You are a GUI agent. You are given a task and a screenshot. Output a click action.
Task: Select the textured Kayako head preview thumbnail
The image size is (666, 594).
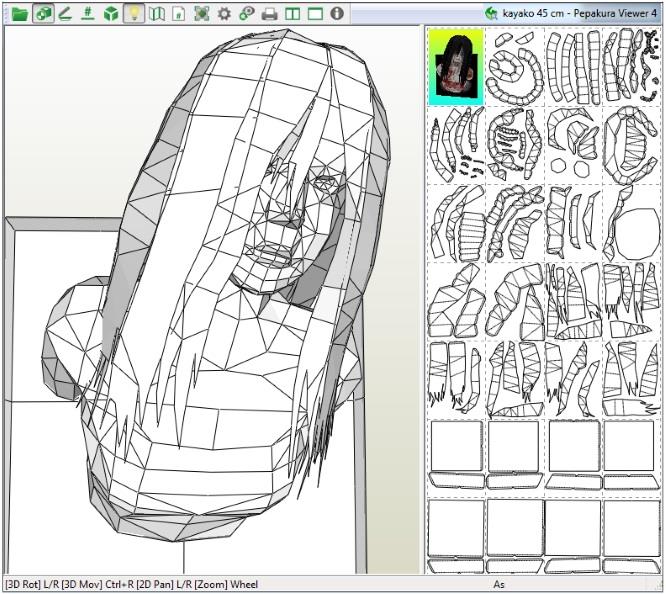456,67
